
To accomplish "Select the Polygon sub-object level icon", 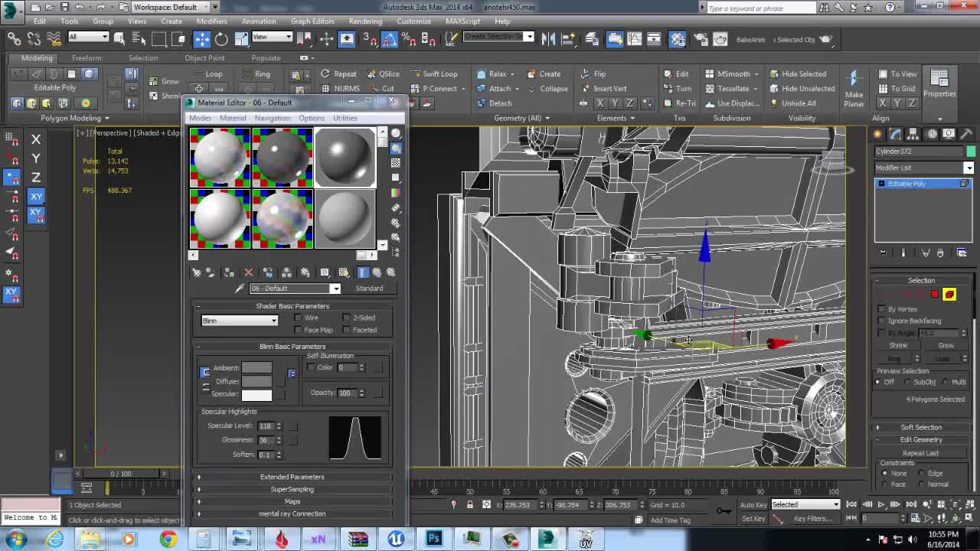I will click(934, 295).
